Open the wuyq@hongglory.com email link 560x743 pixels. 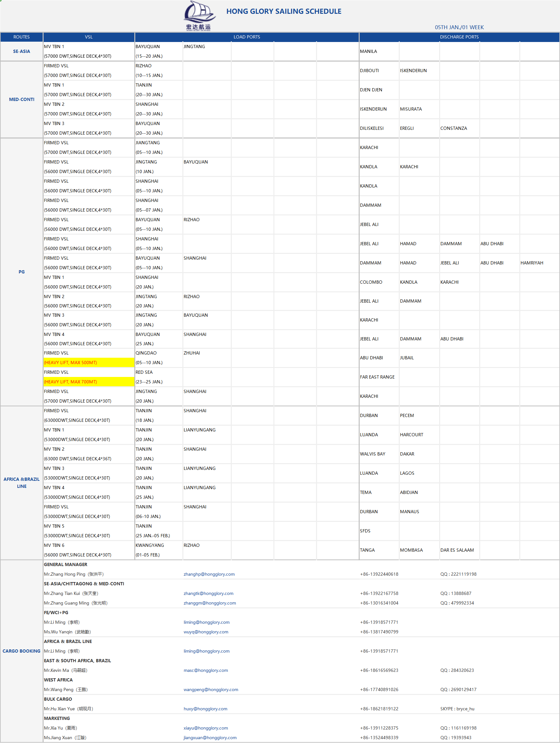[205, 632]
